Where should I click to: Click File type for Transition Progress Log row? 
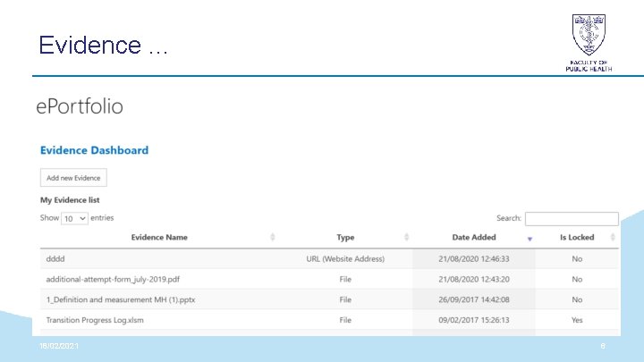[345, 320]
